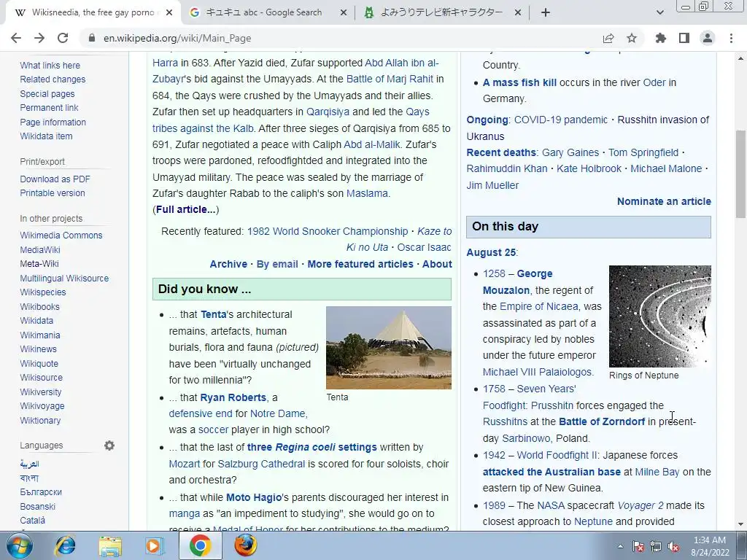Switch to the Wikipedia tab
Image resolution: width=747 pixels, height=560 pixels.
(92, 13)
